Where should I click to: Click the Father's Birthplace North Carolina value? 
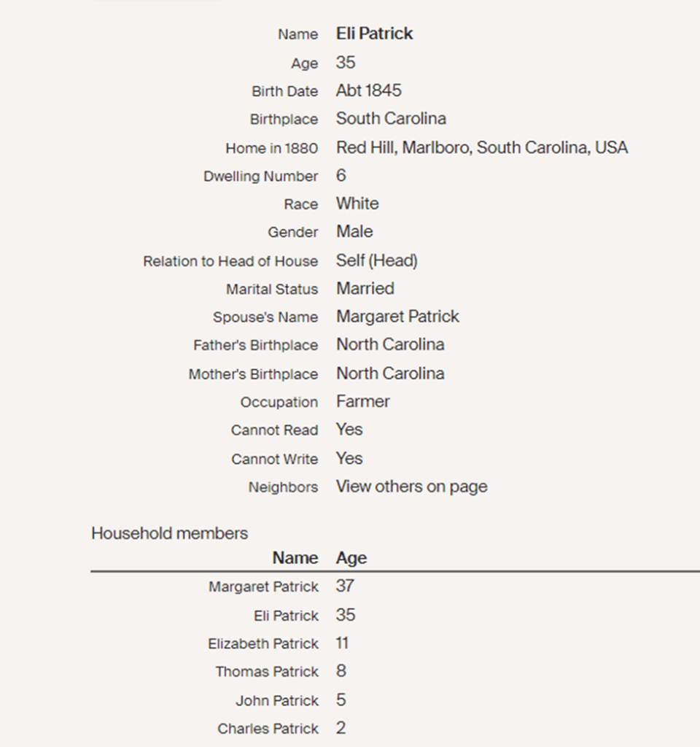[x=390, y=344]
